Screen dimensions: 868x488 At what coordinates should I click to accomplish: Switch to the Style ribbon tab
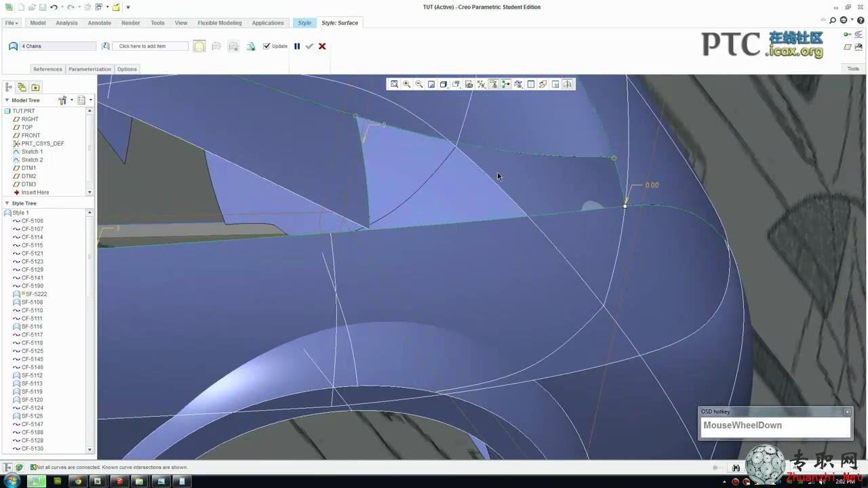(304, 23)
